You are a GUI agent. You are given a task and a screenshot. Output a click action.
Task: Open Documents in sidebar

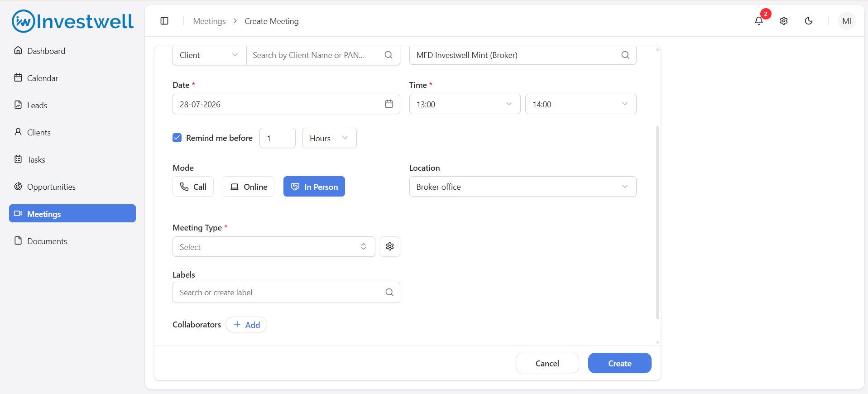[x=72, y=241]
